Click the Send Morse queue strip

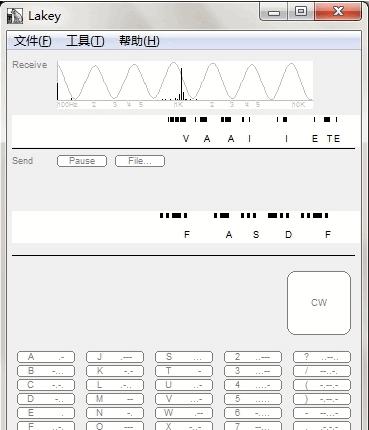tap(186, 226)
